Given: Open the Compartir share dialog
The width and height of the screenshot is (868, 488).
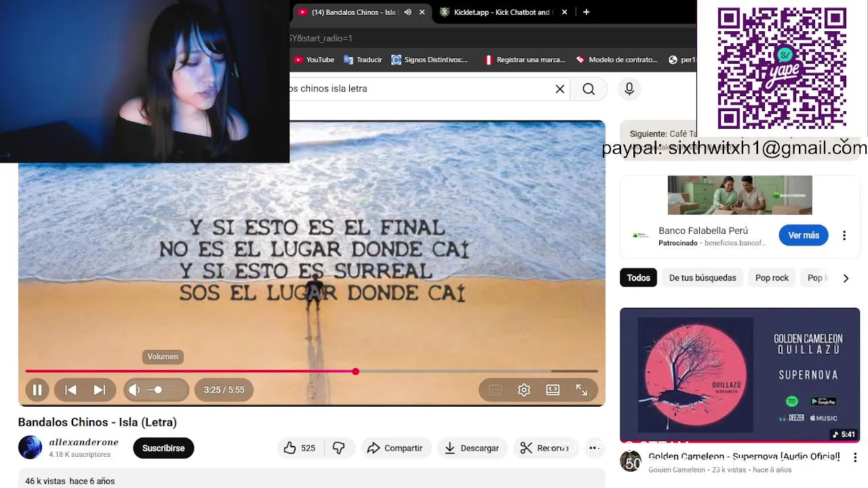Looking at the screenshot, I should (395, 448).
